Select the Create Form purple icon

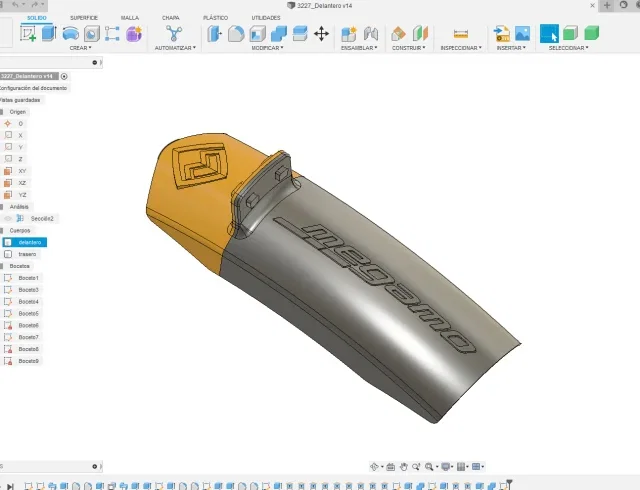pos(134,33)
